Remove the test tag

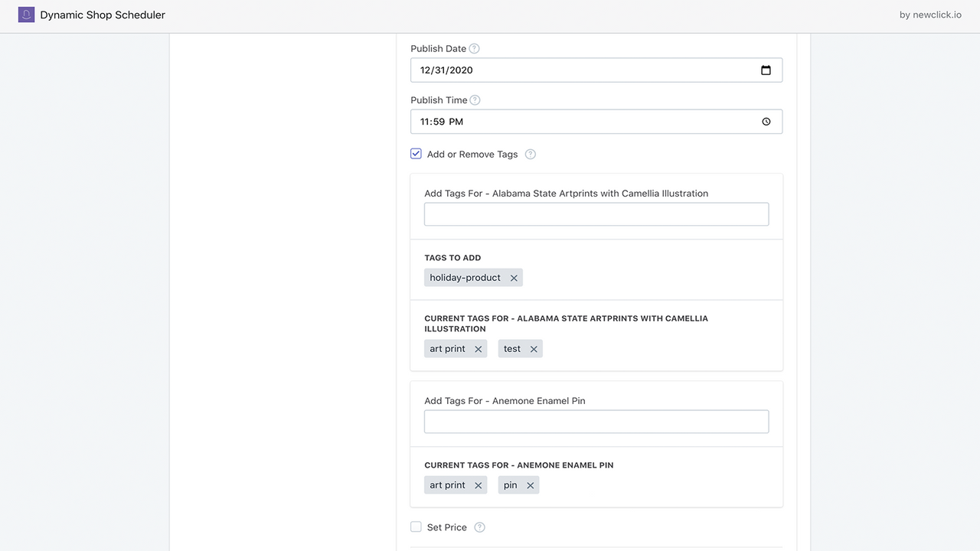pyautogui.click(x=534, y=349)
